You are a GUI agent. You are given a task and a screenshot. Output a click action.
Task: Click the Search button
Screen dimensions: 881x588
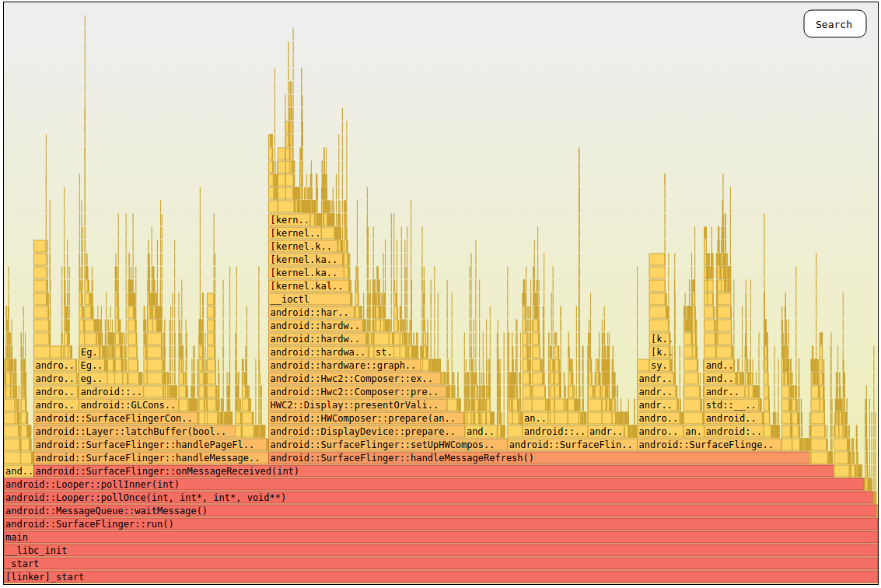point(834,24)
